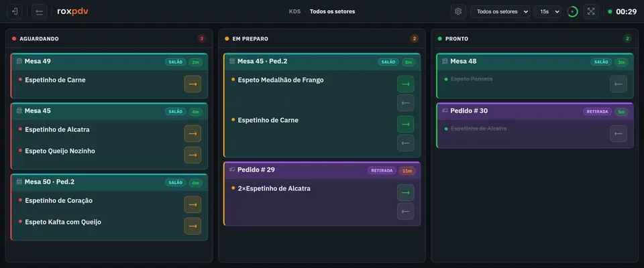Image resolution: width=644 pixels, height=268 pixels.
Task: Click the Espeto Kafta com Queijo name
Action: click(63, 222)
